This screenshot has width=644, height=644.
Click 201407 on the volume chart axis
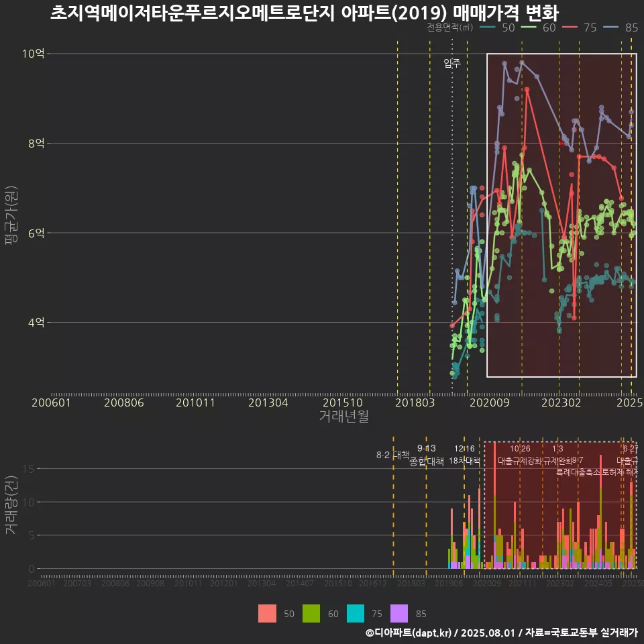coord(300,583)
